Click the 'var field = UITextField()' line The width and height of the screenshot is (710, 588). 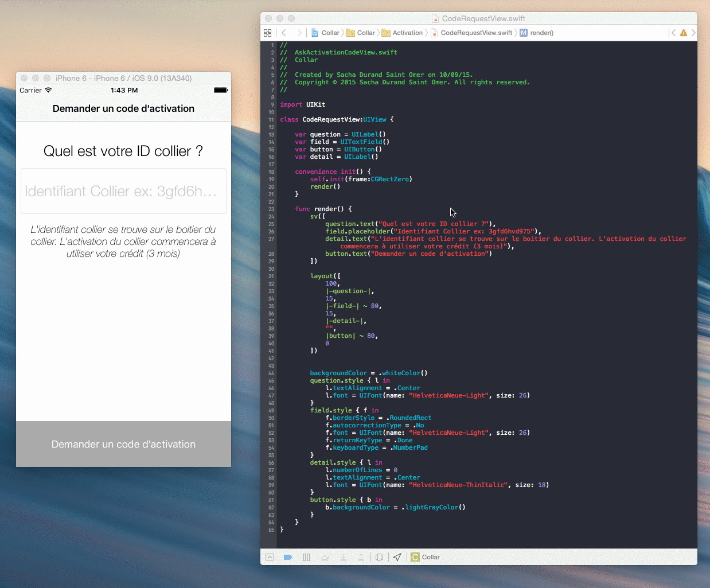(x=342, y=142)
